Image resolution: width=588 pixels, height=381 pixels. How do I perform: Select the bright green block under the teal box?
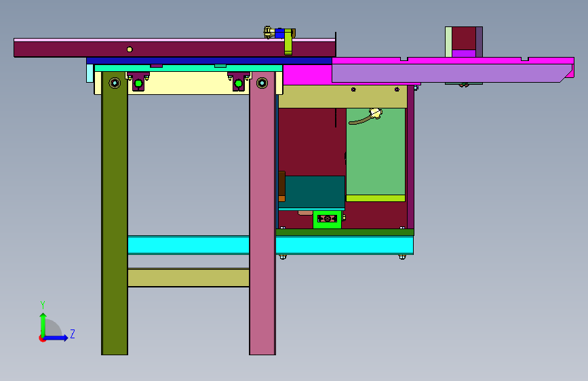pos(328,220)
